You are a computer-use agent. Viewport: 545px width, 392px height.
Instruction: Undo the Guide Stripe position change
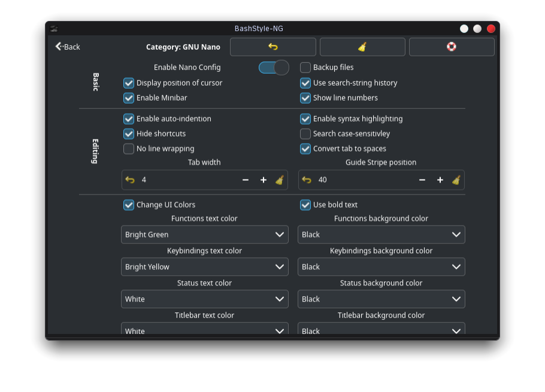point(307,180)
